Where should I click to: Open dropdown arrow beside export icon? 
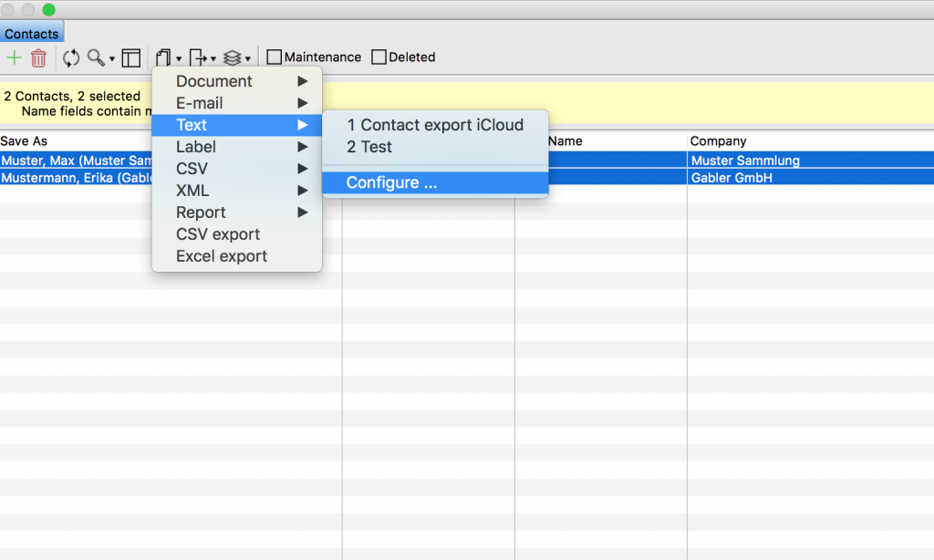pyautogui.click(x=213, y=59)
